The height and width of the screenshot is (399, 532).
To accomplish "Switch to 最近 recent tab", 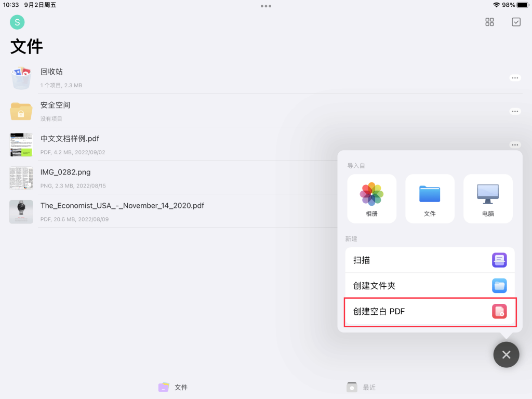I will click(362, 388).
